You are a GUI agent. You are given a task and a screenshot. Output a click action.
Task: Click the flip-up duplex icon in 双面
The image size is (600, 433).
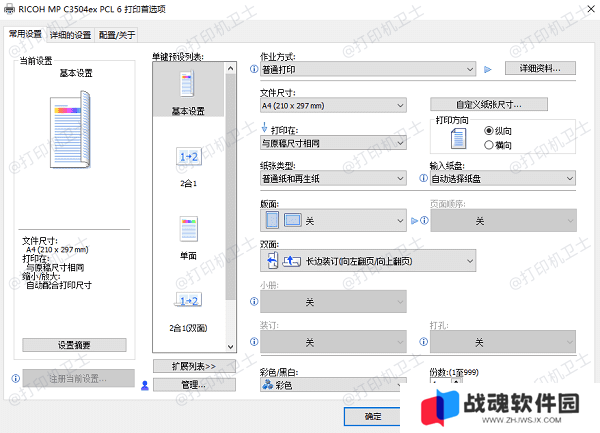[x=291, y=261]
